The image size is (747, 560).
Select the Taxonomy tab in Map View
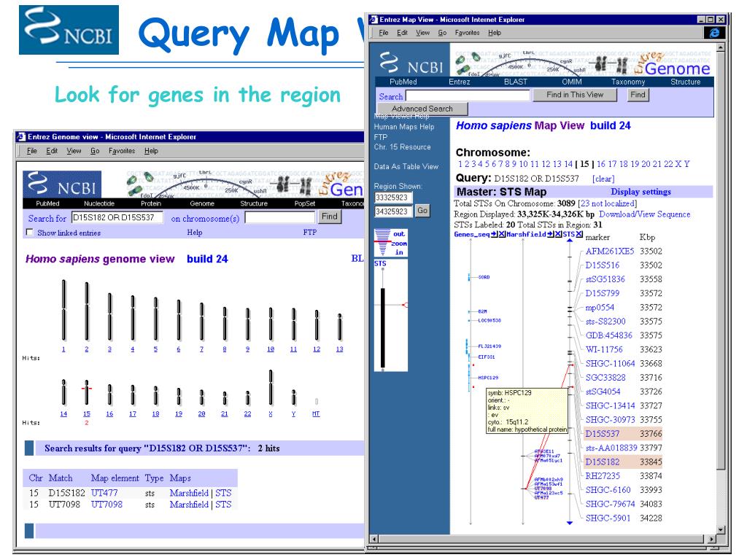[628, 82]
